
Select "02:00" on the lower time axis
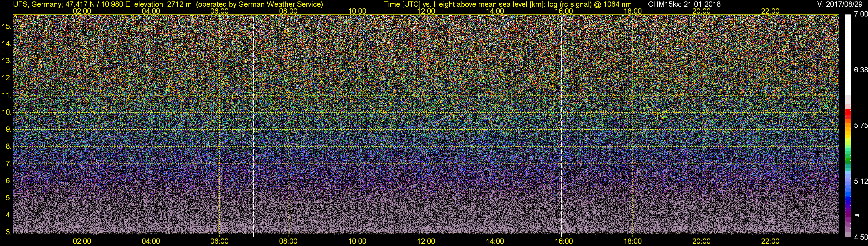tap(82, 241)
